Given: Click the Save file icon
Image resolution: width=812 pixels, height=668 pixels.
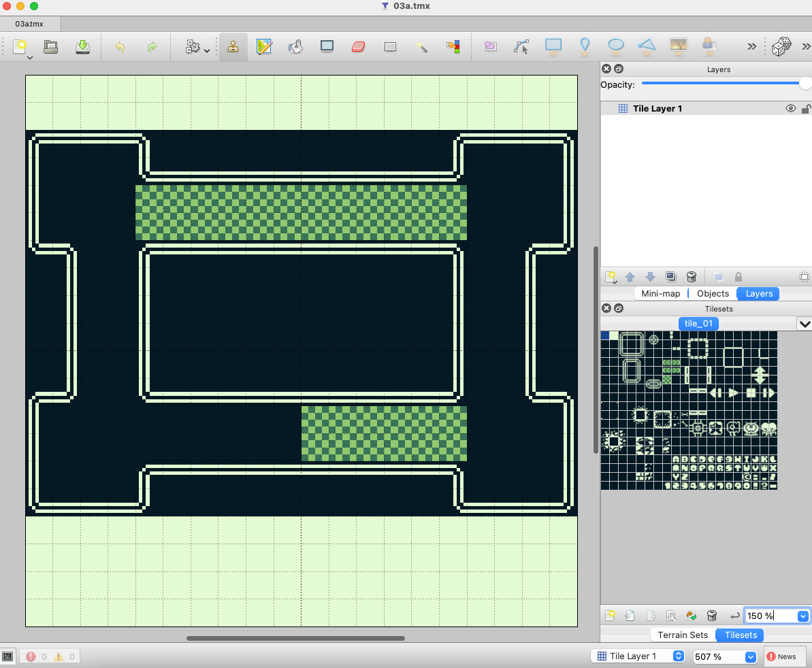Looking at the screenshot, I should tap(82, 47).
